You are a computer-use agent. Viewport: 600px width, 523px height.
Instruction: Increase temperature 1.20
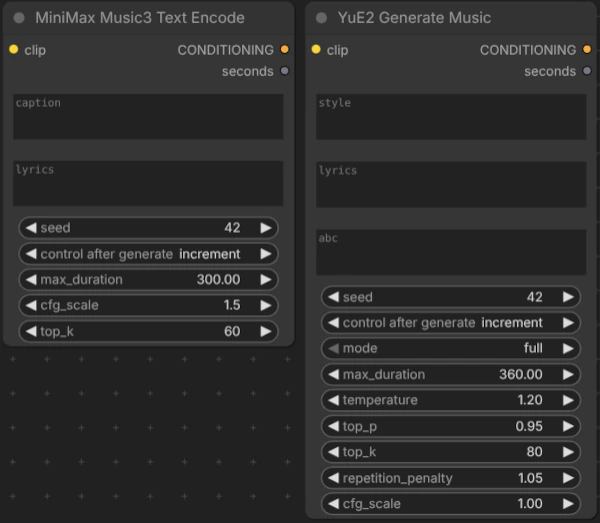pos(568,400)
